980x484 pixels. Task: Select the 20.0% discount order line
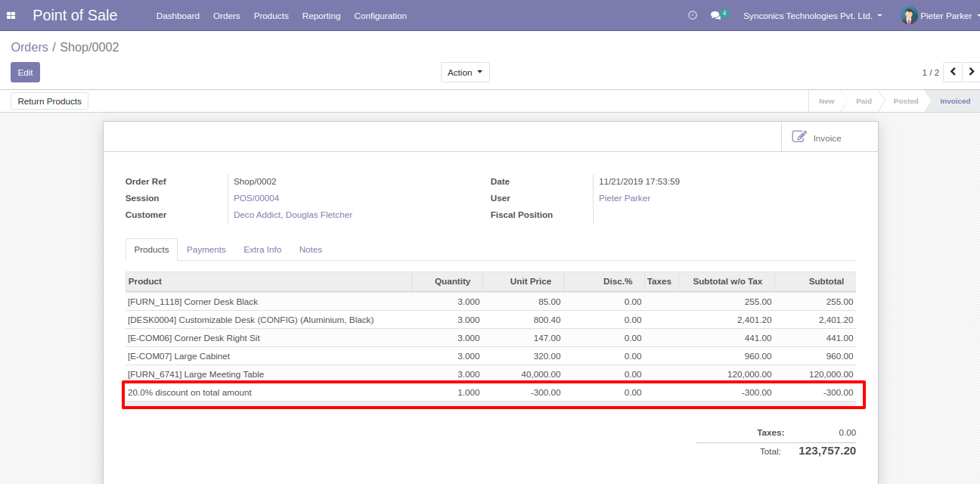190,392
